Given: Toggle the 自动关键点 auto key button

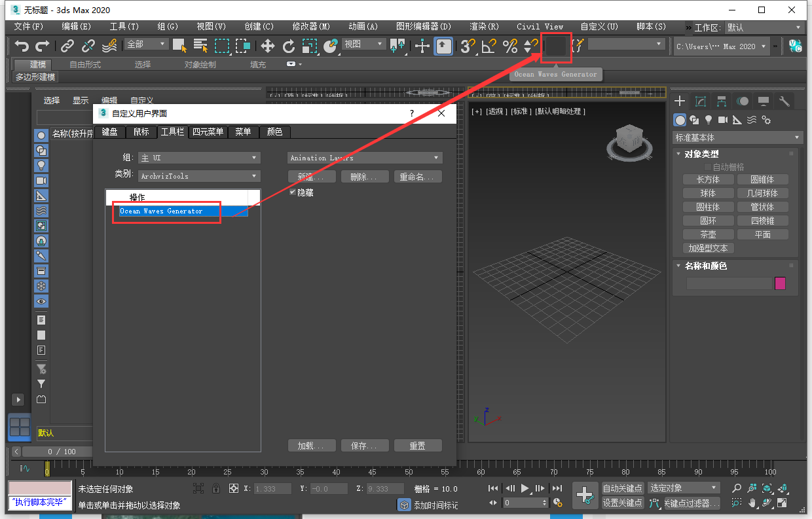Looking at the screenshot, I should coord(623,488).
